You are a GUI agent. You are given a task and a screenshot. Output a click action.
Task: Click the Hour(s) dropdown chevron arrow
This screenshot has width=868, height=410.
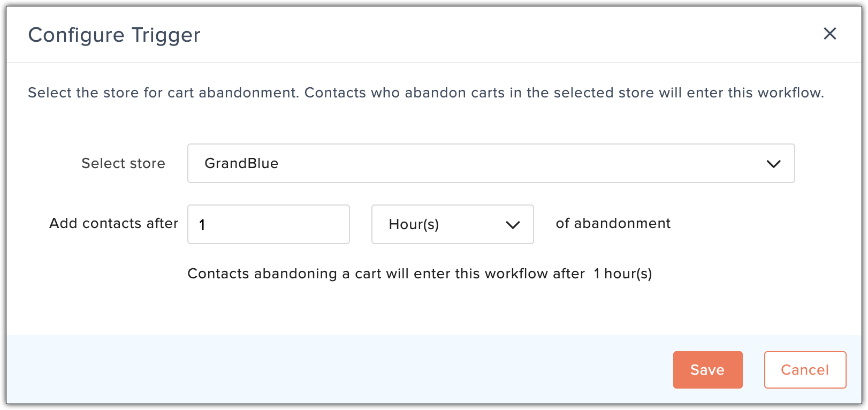[x=513, y=225]
